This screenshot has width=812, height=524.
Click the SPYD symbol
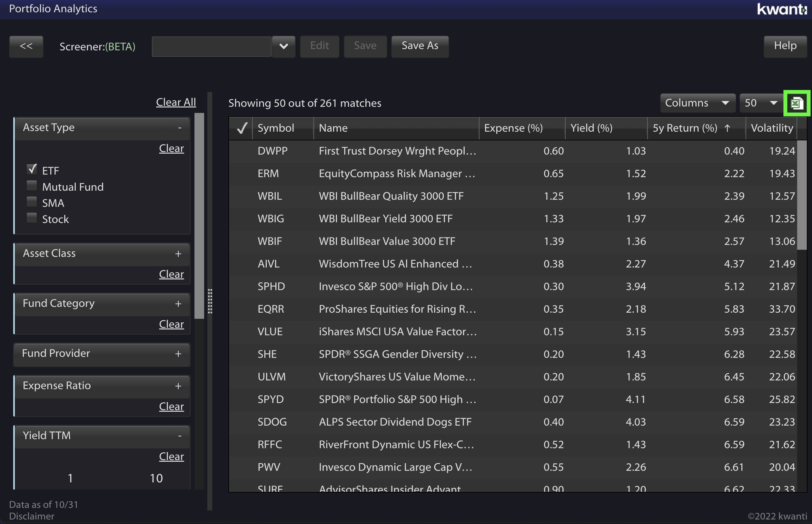[271, 399]
